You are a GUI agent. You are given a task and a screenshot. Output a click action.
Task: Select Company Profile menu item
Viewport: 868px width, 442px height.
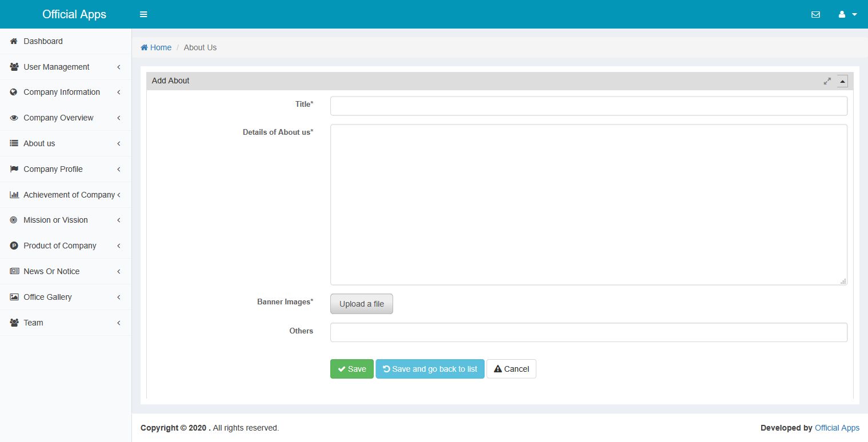(x=66, y=169)
